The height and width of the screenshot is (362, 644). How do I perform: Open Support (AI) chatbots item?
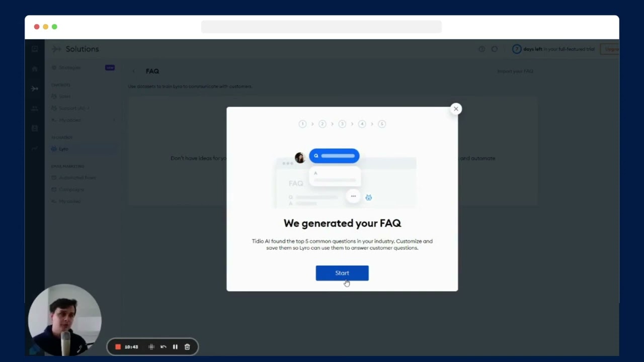pyautogui.click(x=71, y=108)
